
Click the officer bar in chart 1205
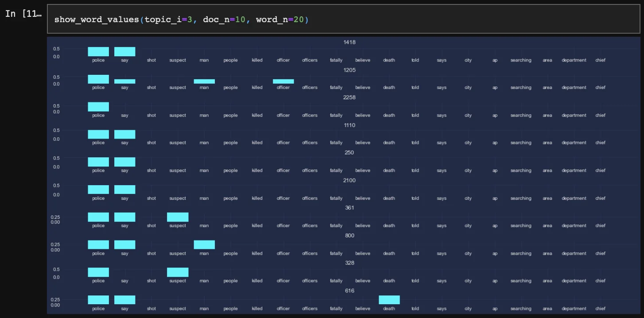[283, 81]
